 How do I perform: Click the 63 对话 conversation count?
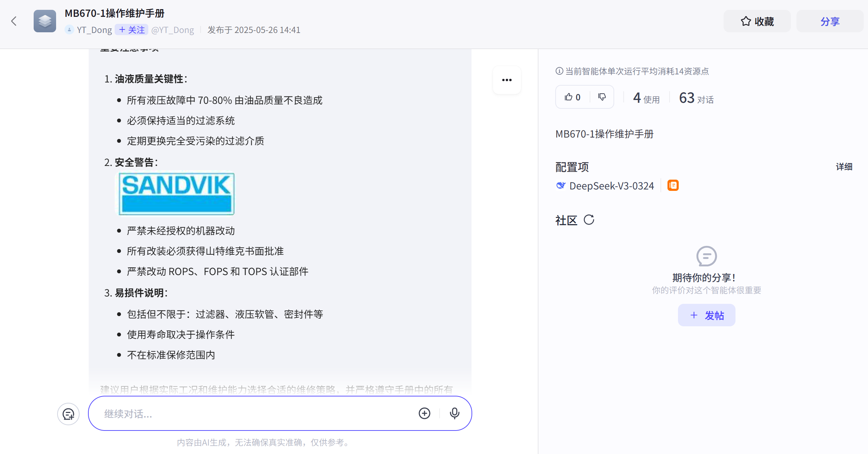pyautogui.click(x=696, y=98)
